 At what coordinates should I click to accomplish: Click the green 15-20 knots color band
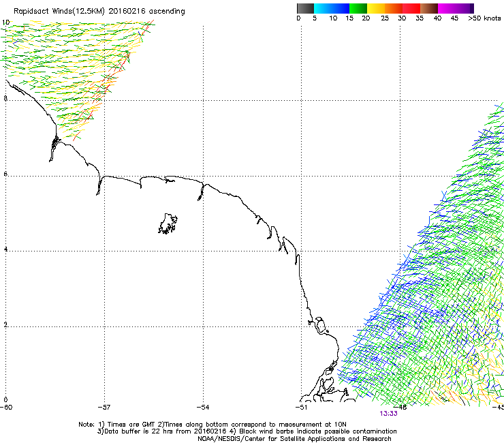click(x=358, y=8)
